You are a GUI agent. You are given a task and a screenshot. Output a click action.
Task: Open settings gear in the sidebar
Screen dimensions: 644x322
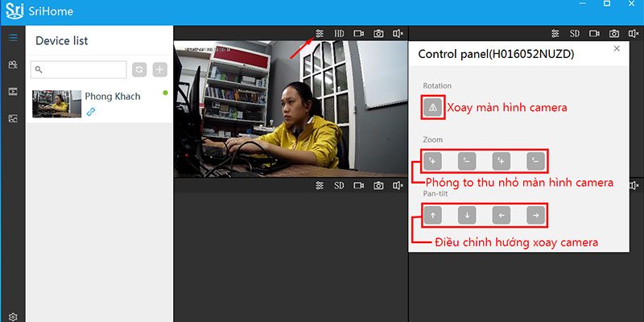pos(13,316)
